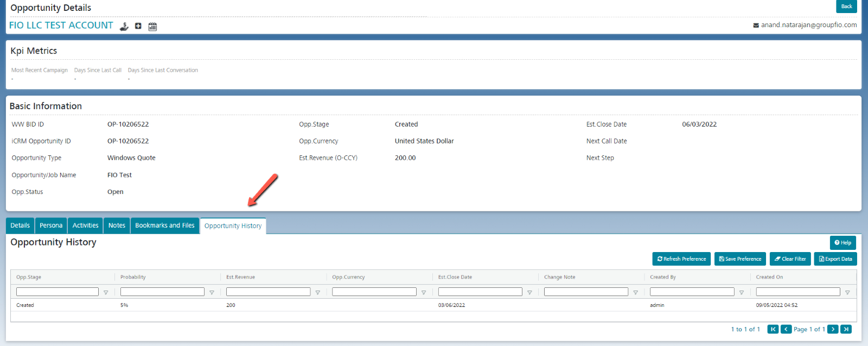Screen dimensions: 868x346
Task: Sort by the Est.Revenue column header
Action: [240, 277]
